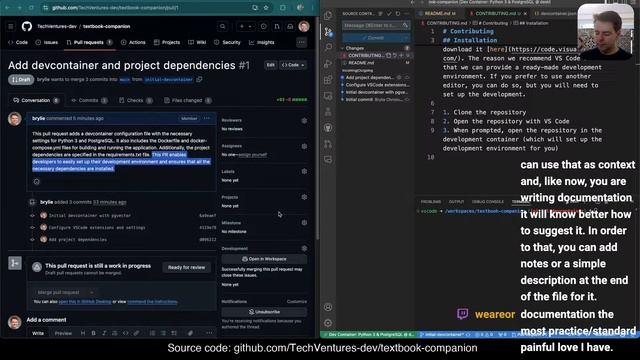Open the TechVentures-dev organization link

point(57,27)
